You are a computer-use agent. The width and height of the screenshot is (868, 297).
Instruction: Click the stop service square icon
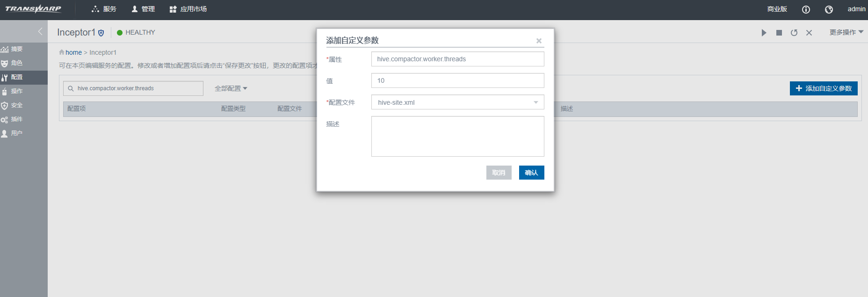coord(779,33)
